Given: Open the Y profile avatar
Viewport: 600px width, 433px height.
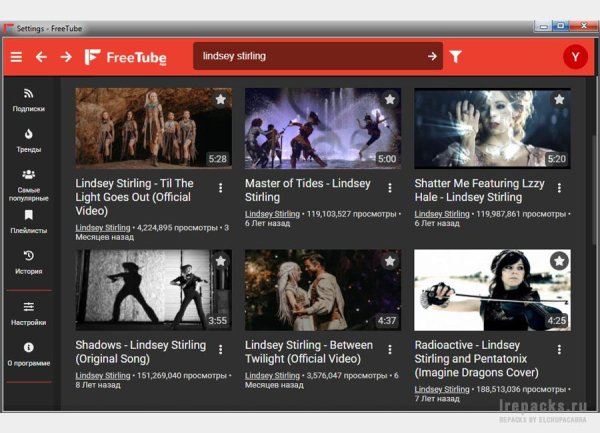Looking at the screenshot, I should point(575,57).
